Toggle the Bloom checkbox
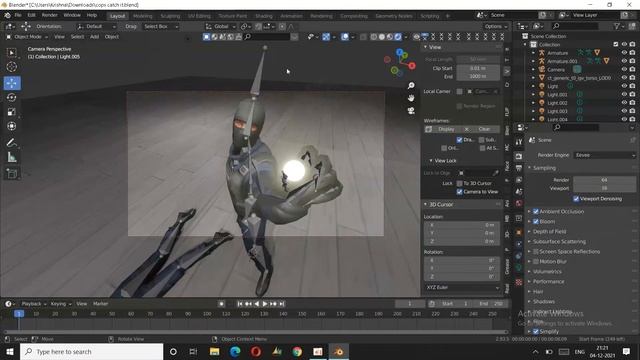 [536, 222]
